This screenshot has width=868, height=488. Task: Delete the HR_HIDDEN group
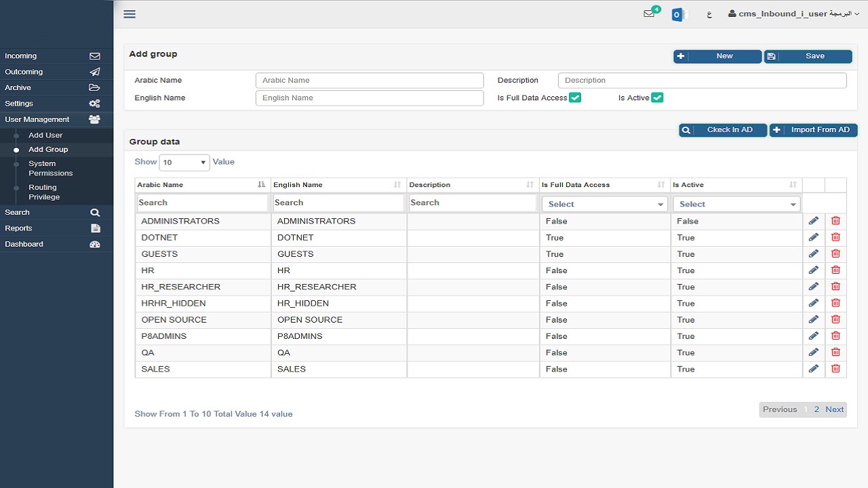(835, 303)
